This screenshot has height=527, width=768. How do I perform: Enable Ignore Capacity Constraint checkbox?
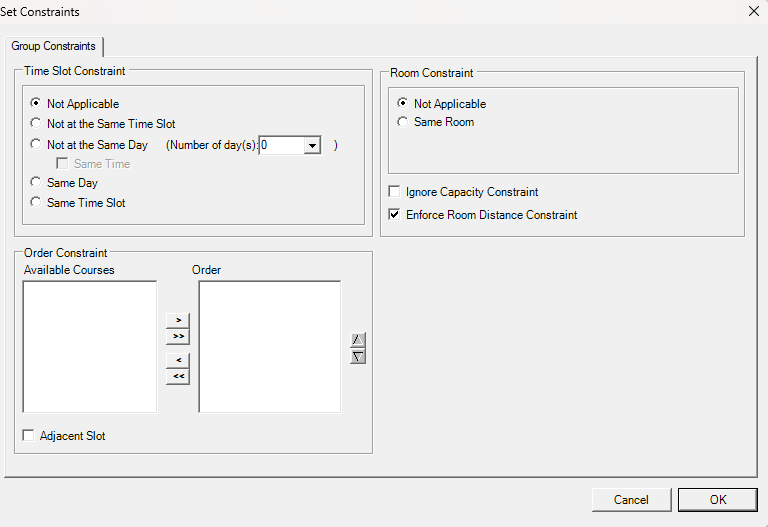coord(396,192)
